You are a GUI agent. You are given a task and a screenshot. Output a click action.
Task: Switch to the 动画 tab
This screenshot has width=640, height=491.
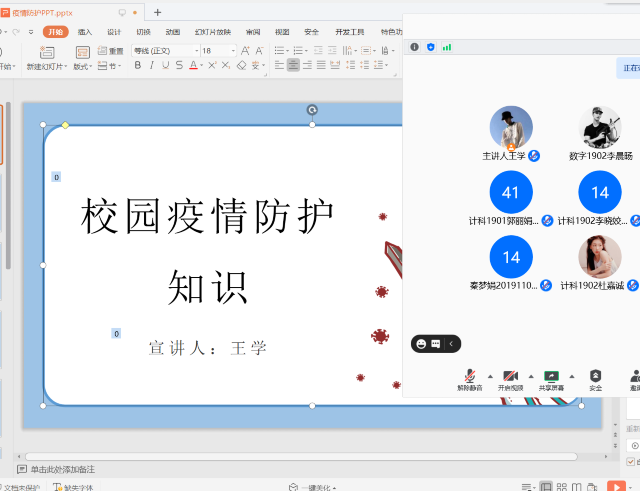(173, 32)
